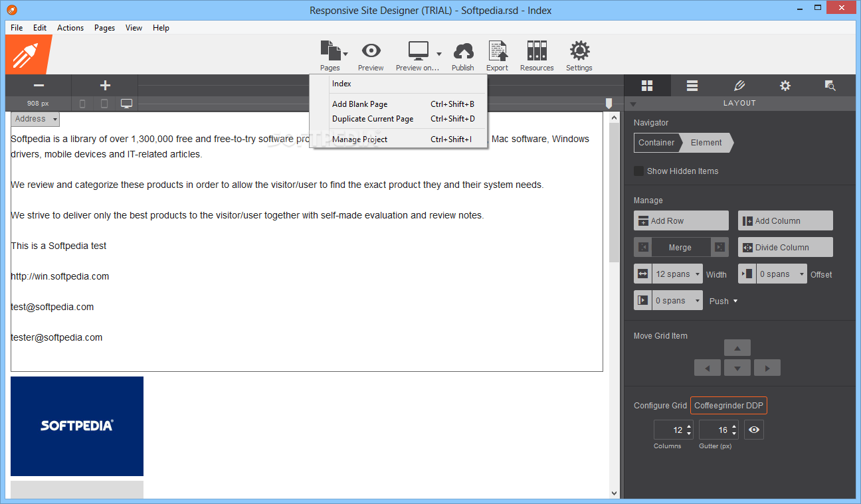Viewport: 861px width, 504px height.
Task: Move grid item up
Action: point(737,348)
